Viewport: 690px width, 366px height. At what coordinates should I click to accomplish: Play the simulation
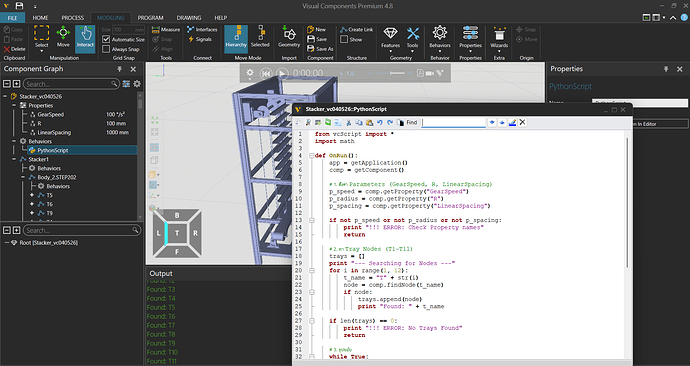click(x=283, y=73)
